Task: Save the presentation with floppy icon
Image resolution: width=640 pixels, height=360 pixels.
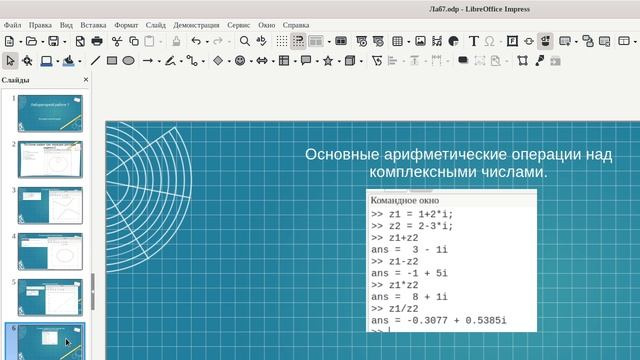Action: point(53,41)
